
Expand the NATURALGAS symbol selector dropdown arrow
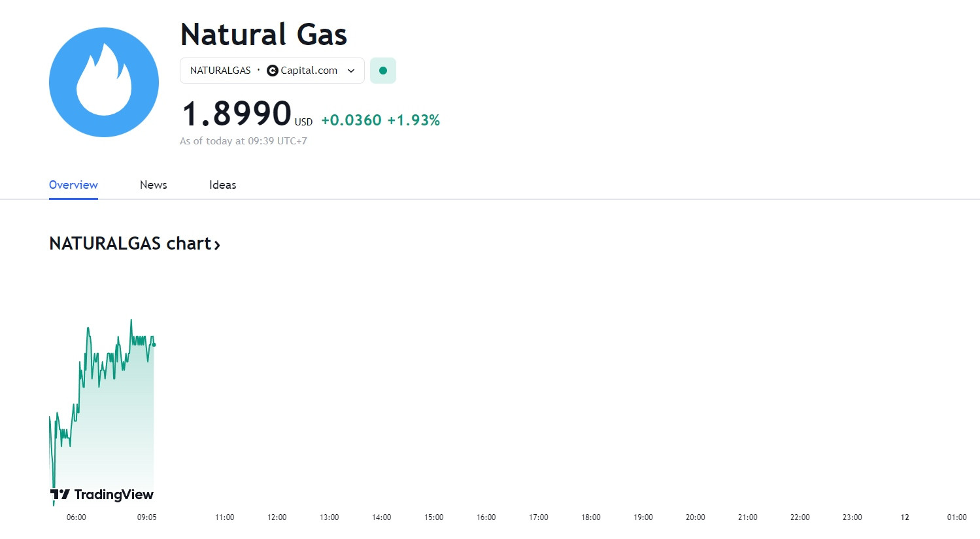(x=351, y=71)
